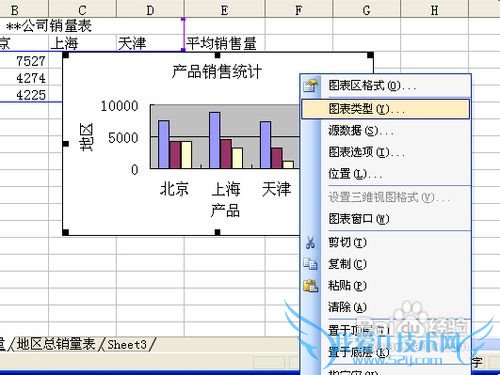Image resolution: width=500 pixels, height=375 pixels.
Task: Click the scissors cut icon
Action: (x=311, y=242)
